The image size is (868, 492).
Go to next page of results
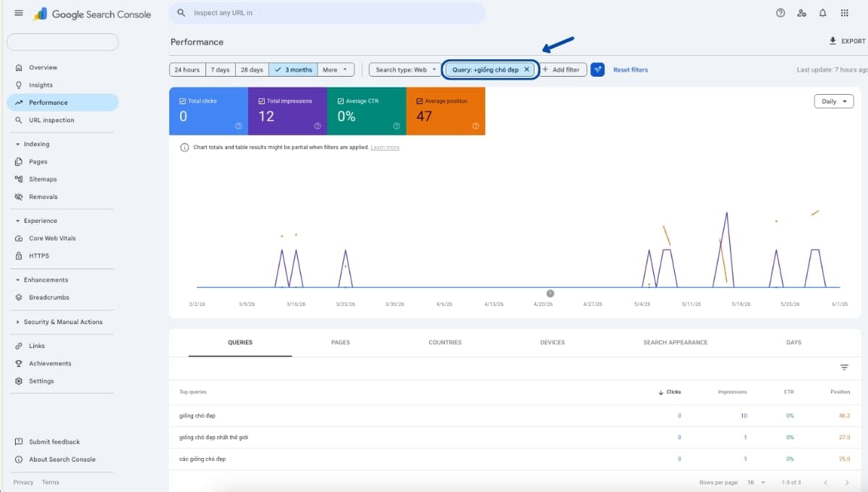click(x=847, y=482)
